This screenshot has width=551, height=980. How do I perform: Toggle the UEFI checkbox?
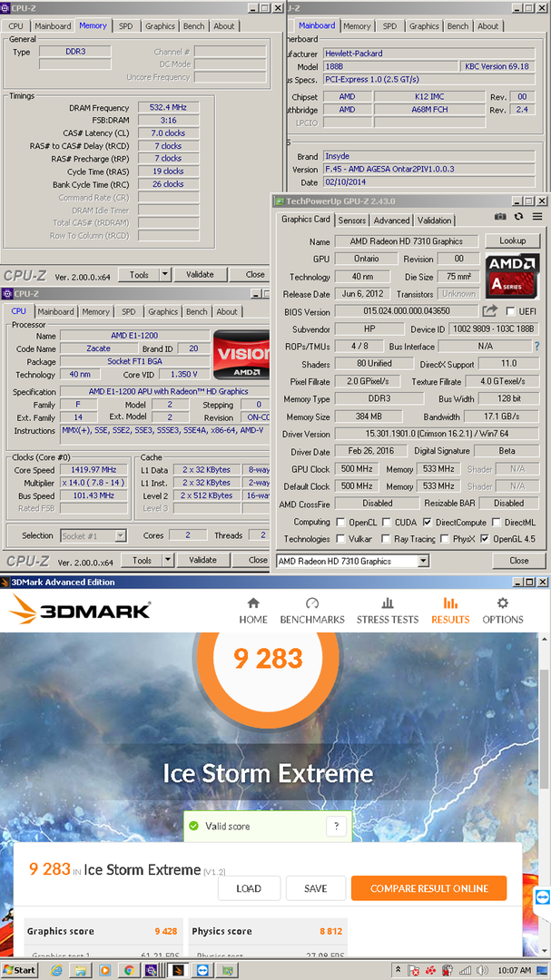tap(510, 311)
